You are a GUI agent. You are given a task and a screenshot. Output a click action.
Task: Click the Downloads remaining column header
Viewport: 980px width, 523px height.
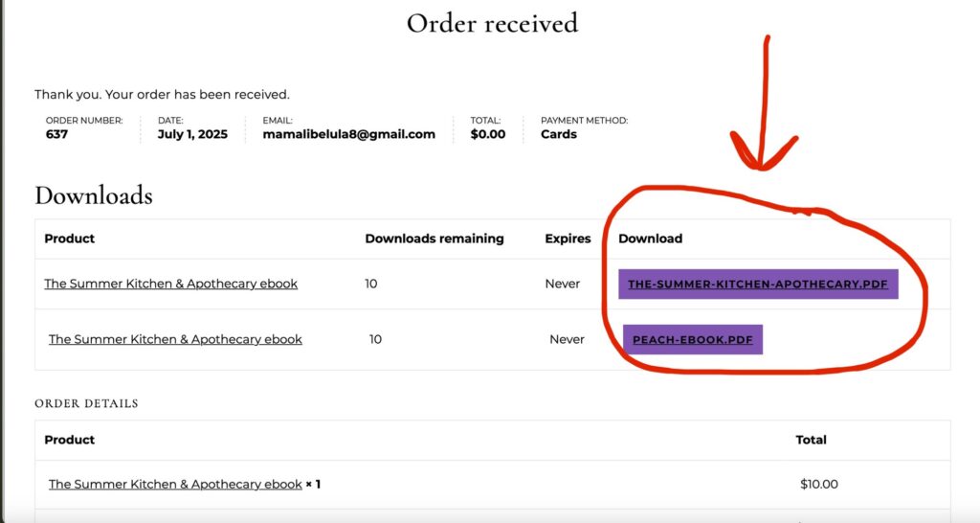point(434,239)
